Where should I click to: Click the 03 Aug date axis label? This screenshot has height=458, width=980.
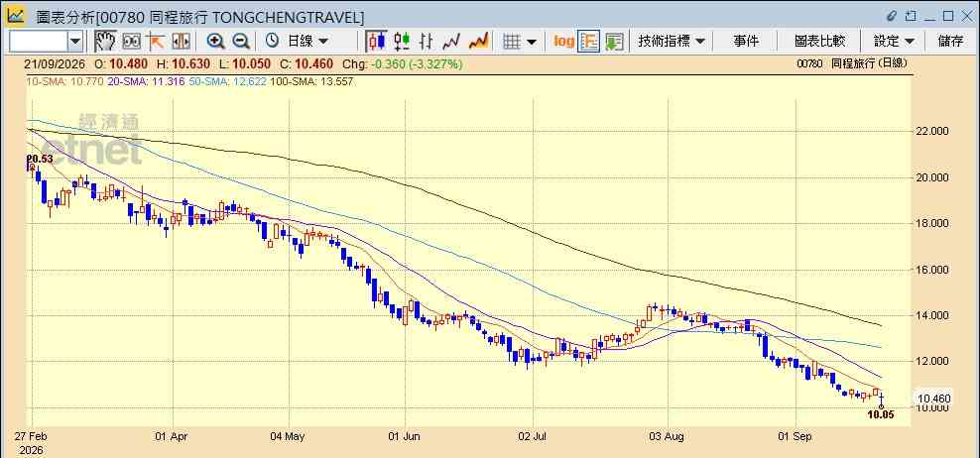(668, 437)
